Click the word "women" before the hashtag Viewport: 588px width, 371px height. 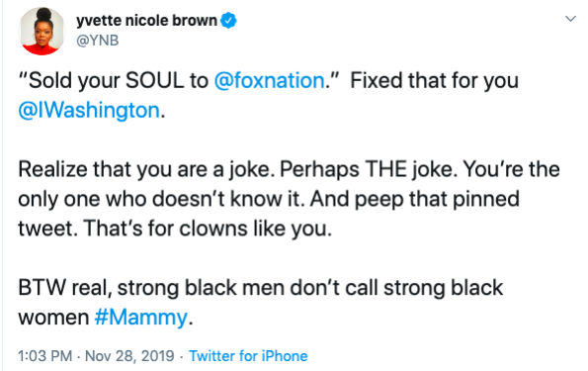coord(53,318)
